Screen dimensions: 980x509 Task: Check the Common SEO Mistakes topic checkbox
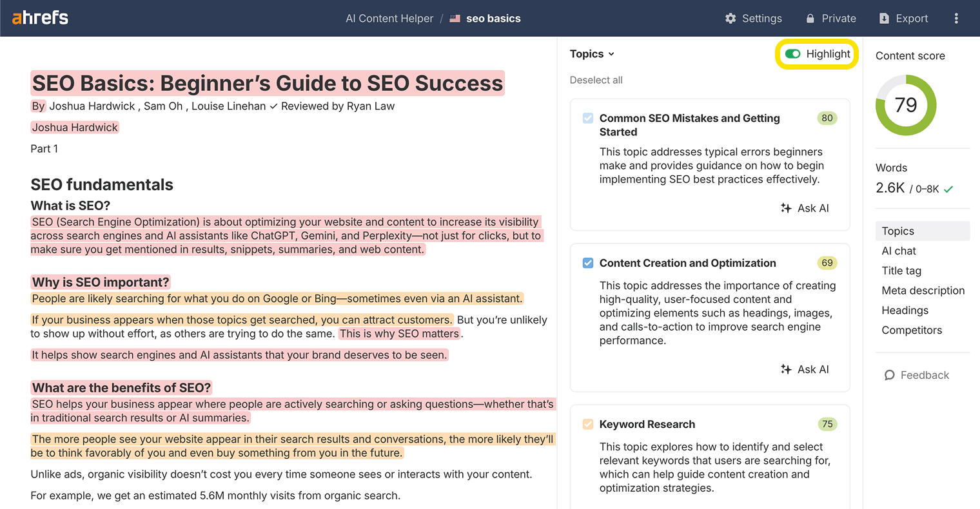click(x=587, y=118)
